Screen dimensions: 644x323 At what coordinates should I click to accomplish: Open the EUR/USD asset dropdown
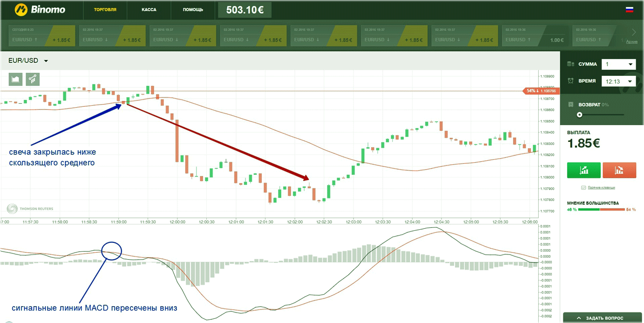coord(28,61)
